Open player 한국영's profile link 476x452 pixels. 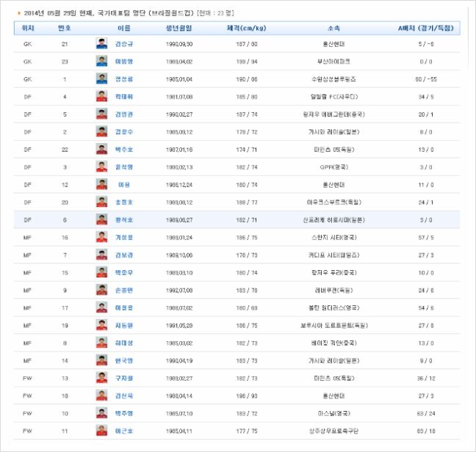[124, 360]
